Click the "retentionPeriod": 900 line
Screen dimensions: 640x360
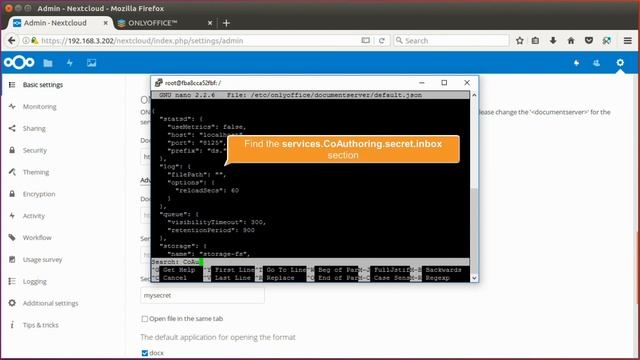[211, 230]
